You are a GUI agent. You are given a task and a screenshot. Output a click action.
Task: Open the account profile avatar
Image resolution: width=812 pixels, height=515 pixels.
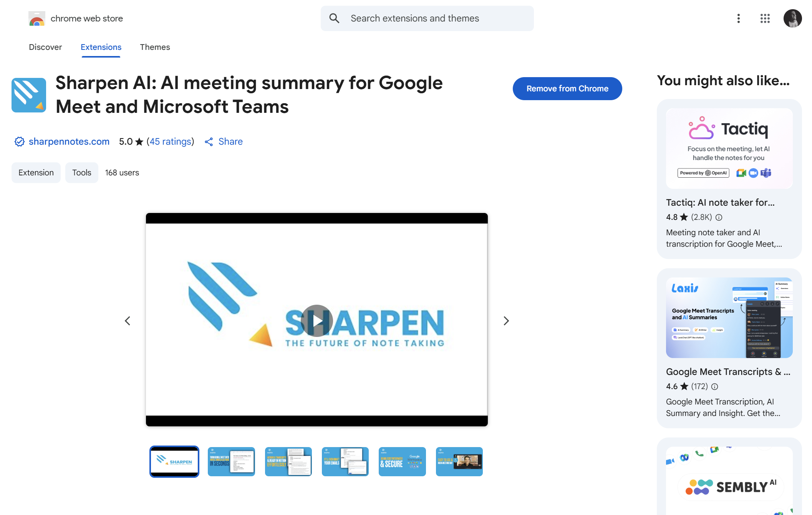click(792, 18)
